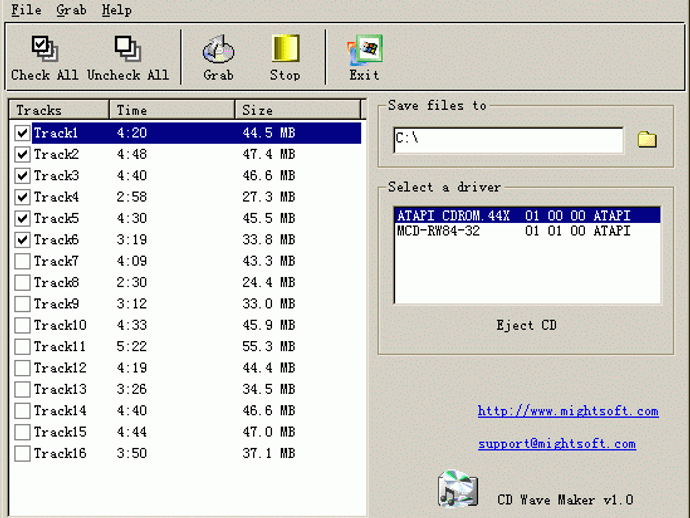
Task: Click the 55.3 MB size value
Action: [x=268, y=347]
